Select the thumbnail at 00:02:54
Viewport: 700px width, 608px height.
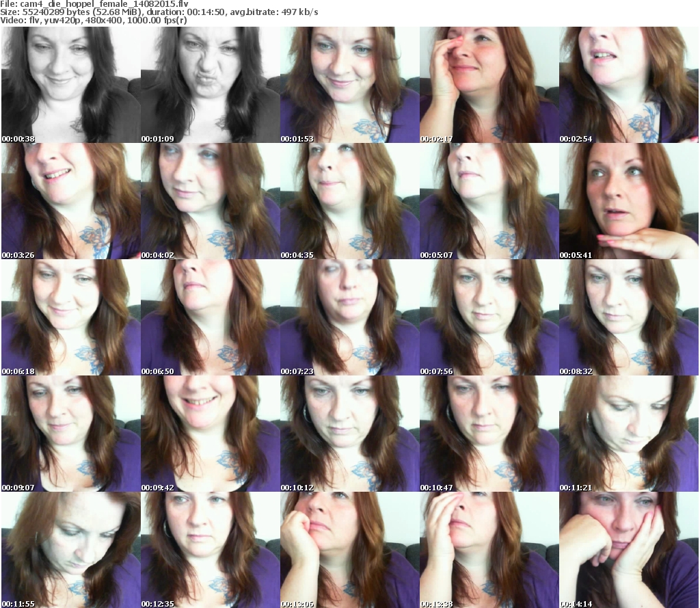point(629,85)
